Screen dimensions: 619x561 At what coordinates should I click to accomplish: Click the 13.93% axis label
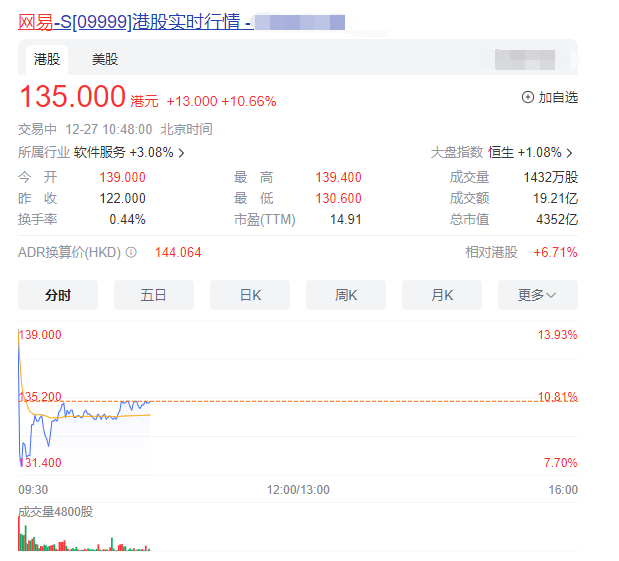pyautogui.click(x=557, y=335)
